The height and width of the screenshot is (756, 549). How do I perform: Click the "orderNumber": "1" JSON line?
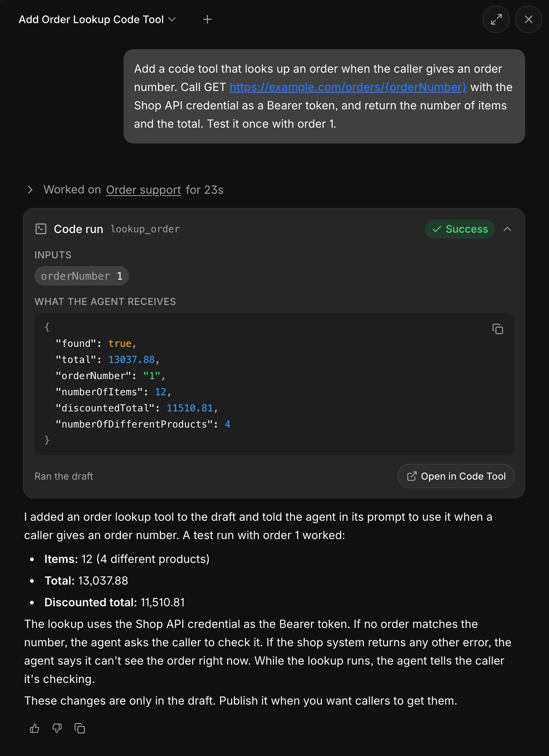coord(111,376)
